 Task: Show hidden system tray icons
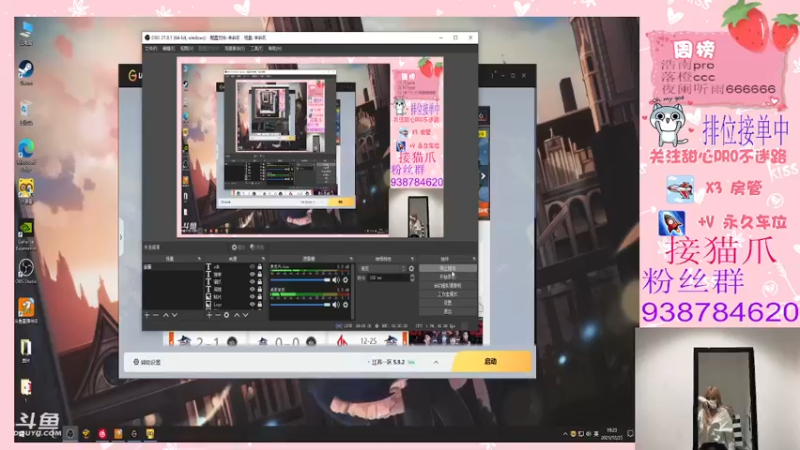coord(565,434)
